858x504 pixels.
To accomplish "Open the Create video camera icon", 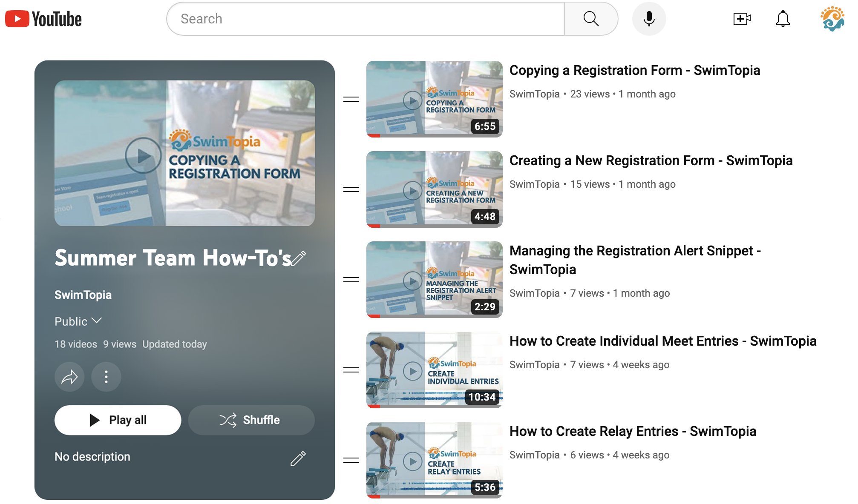I will [741, 19].
